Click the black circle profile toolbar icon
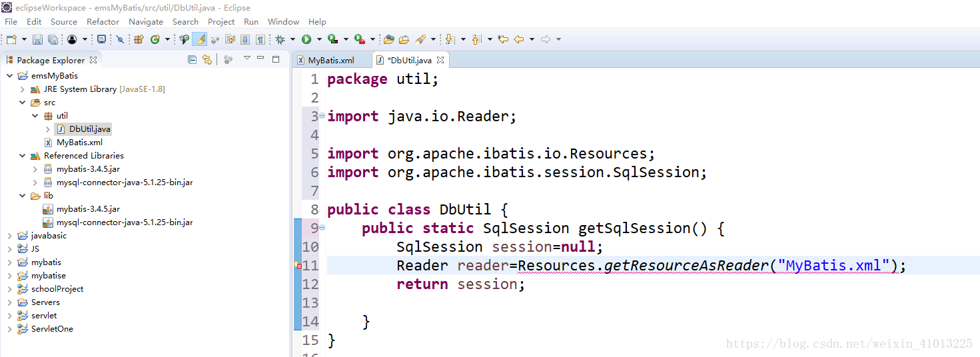Image resolution: width=980 pixels, height=357 pixels. [72, 39]
